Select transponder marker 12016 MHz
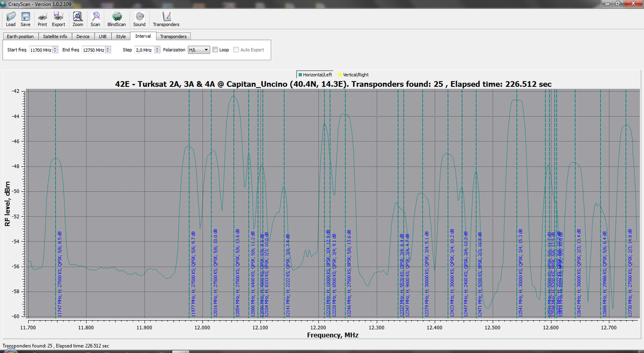The height and width of the screenshot is (353, 644). 215,274
